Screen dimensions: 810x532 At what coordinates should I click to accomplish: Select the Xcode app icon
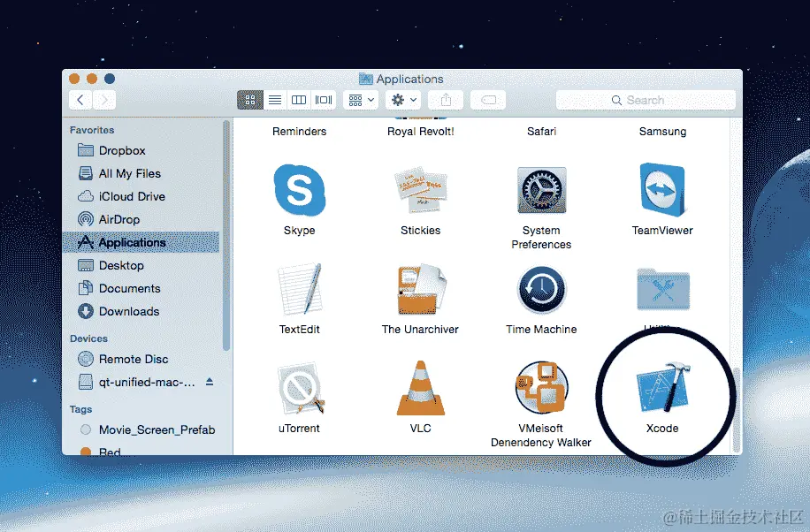click(x=663, y=387)
